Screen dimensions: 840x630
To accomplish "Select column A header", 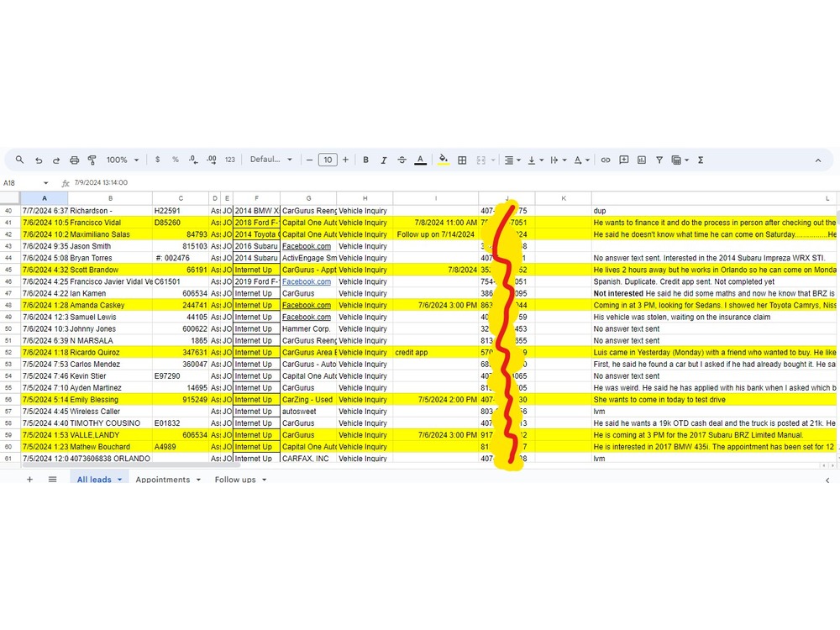I will coord(45,198).
